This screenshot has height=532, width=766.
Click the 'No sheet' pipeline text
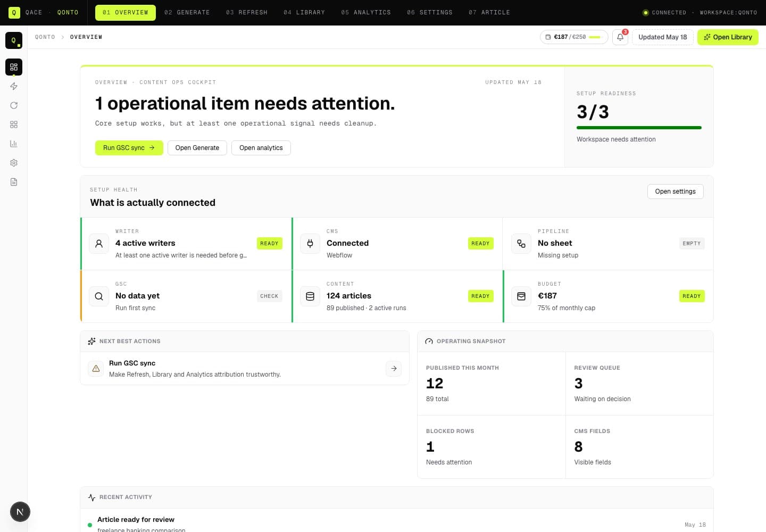click(555, 243)
